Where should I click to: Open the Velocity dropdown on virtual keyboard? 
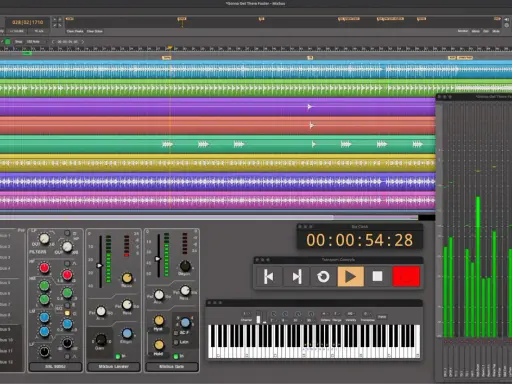(x=350, y=314)
